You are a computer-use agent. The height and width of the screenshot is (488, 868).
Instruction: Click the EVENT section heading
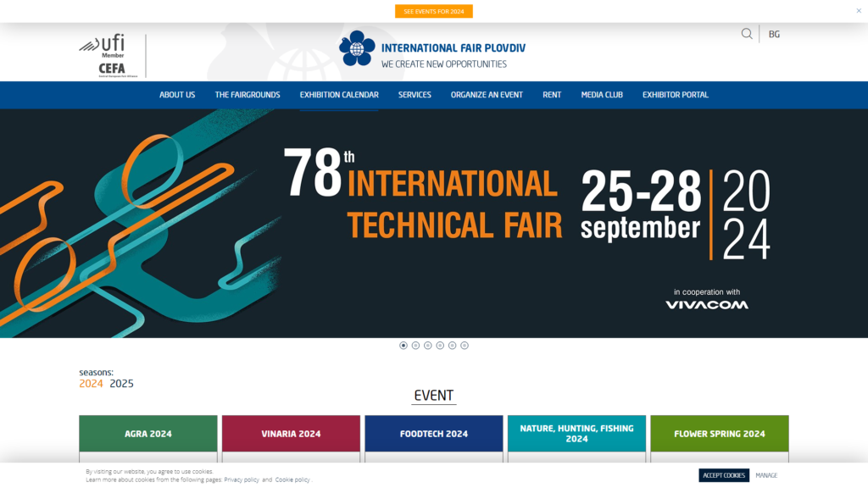[433, 396]
